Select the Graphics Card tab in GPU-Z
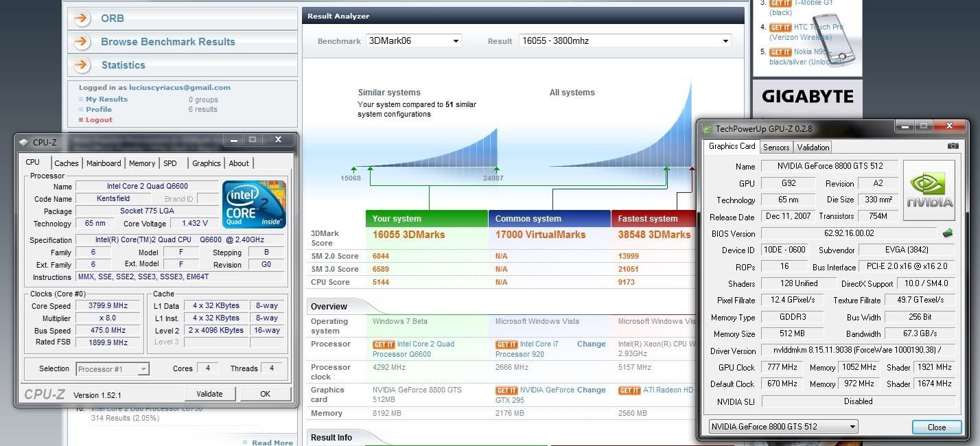This screenshot has width=980, height=446. 732,146
